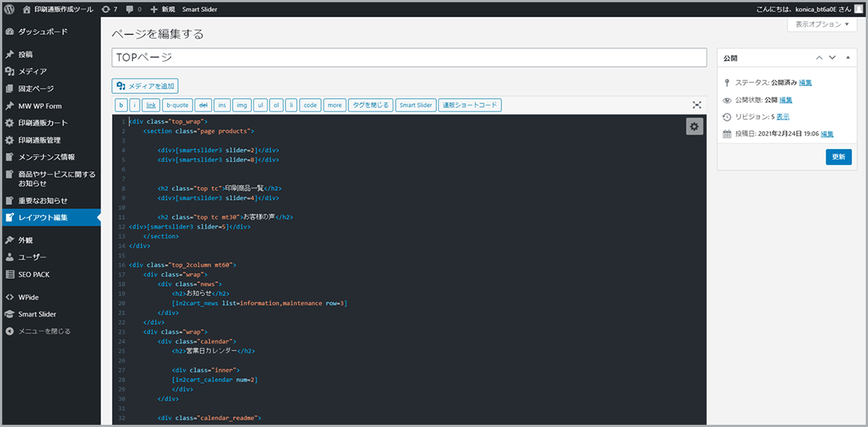Click the home icon beside 印刷通販作成ツール

pyautogui.click(x=27, y=9)
